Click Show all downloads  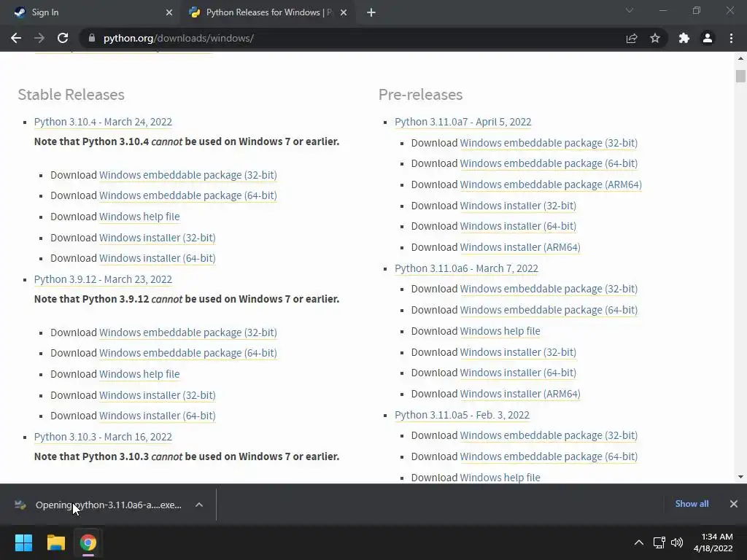click(692, 504)
